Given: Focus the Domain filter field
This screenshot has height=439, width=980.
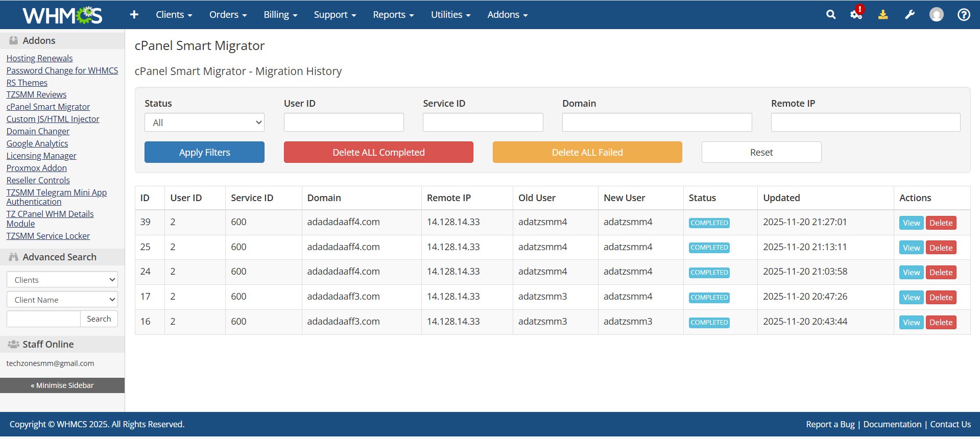Looking at the screenshot, I should point(657,123).
